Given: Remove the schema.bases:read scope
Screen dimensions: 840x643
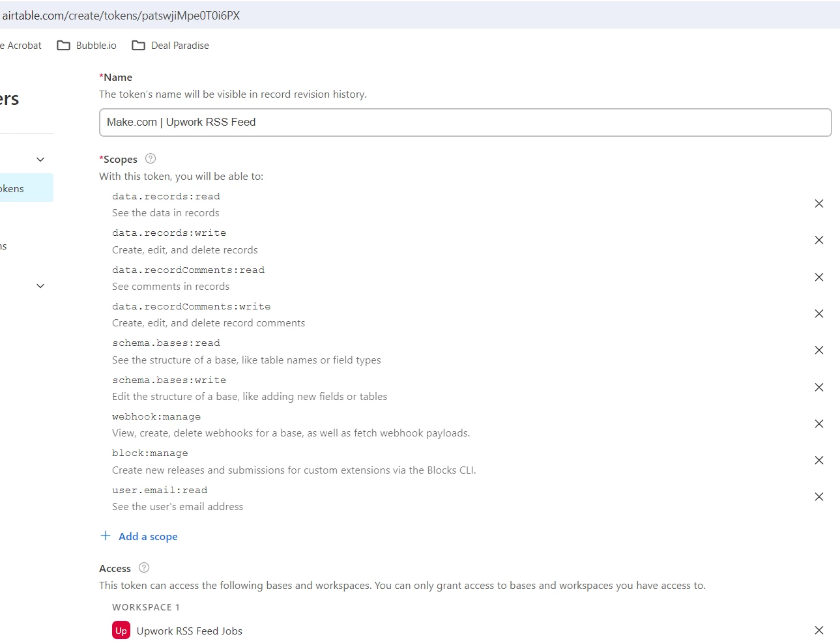Looking at the screenshot, I should click(819, 350).
